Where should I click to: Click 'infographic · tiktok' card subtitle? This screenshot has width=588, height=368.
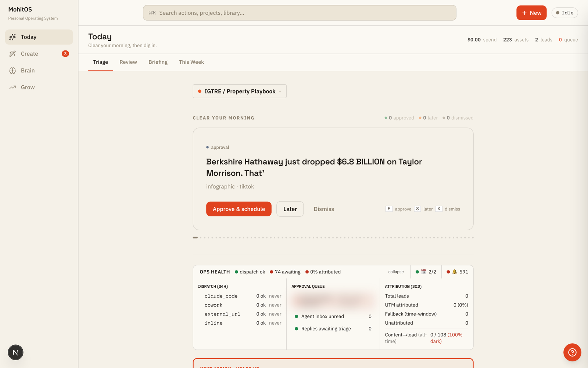[x=230, y=187]
